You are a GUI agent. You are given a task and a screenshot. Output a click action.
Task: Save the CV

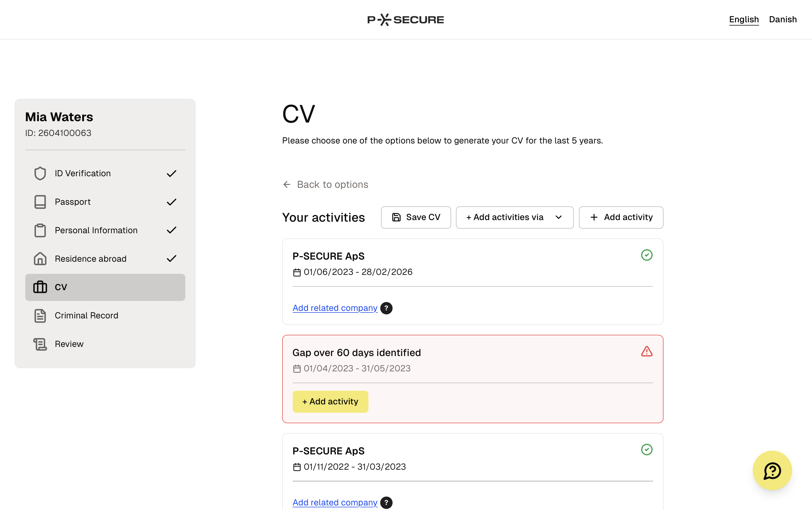(x=416, y=217)
